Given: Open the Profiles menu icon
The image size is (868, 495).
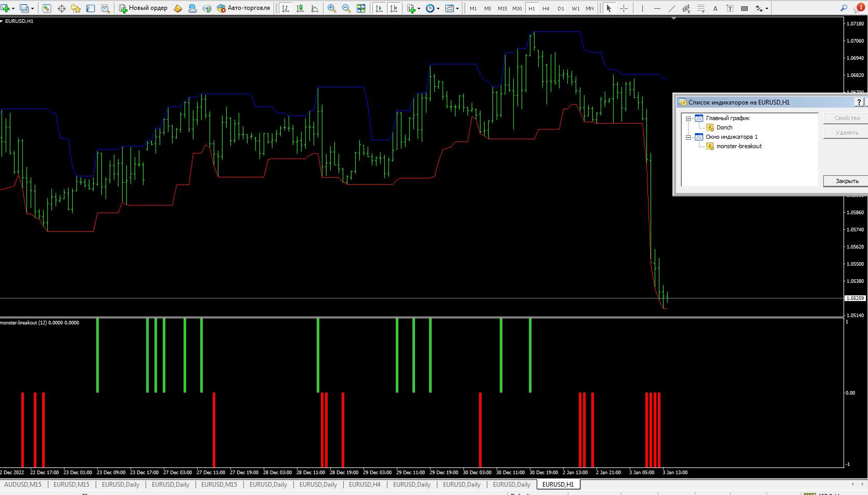Looking at the screenshot, I should pos(24,8).
